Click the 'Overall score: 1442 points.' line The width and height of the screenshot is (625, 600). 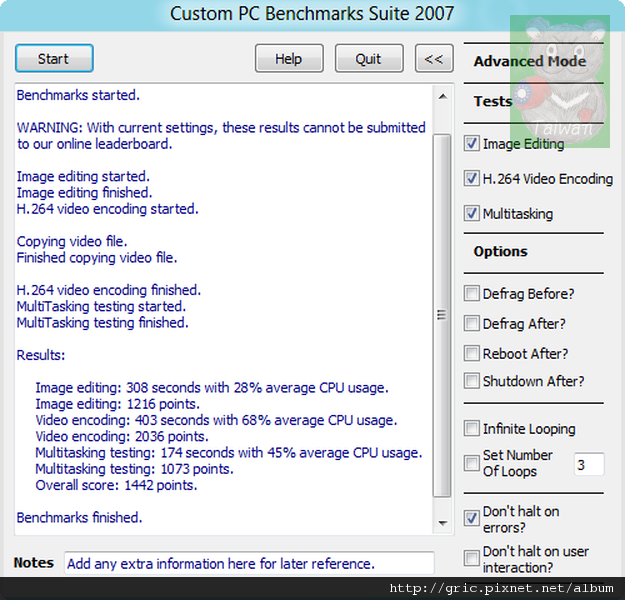116,485
